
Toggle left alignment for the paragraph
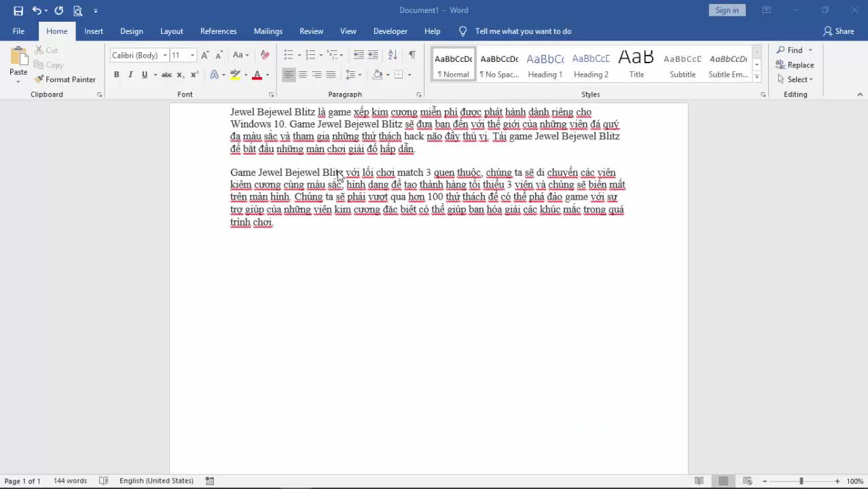point(289,75)
